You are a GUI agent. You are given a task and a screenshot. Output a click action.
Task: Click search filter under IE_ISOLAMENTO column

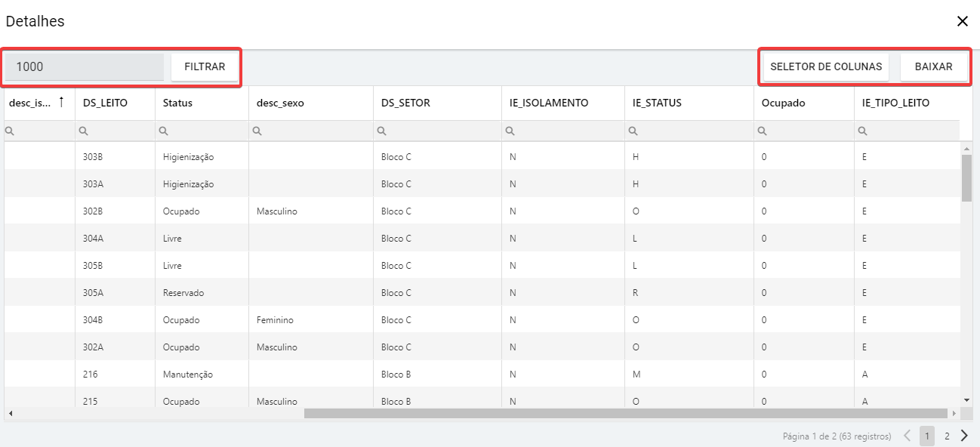point(563,131)
